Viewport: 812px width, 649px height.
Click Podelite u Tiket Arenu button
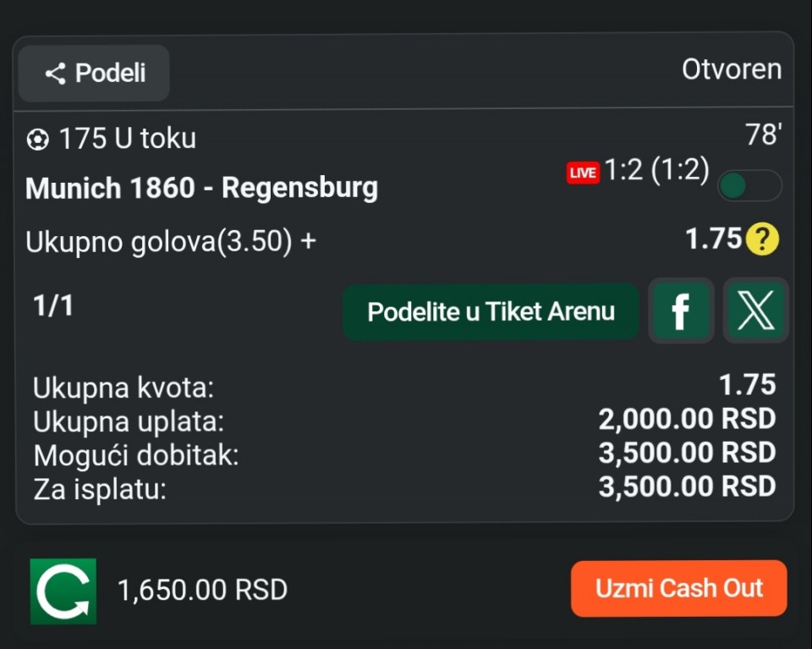click(x=491, y=311)
